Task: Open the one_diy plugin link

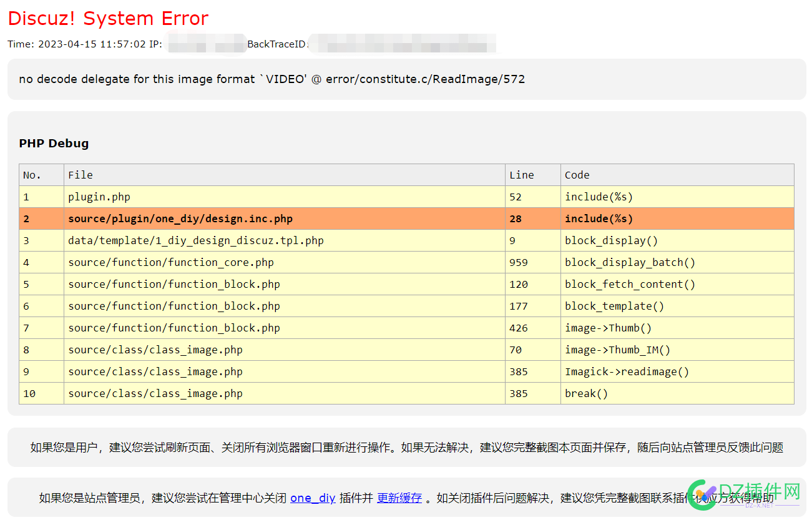Action: pyautogui.click(x=313, y=498)
